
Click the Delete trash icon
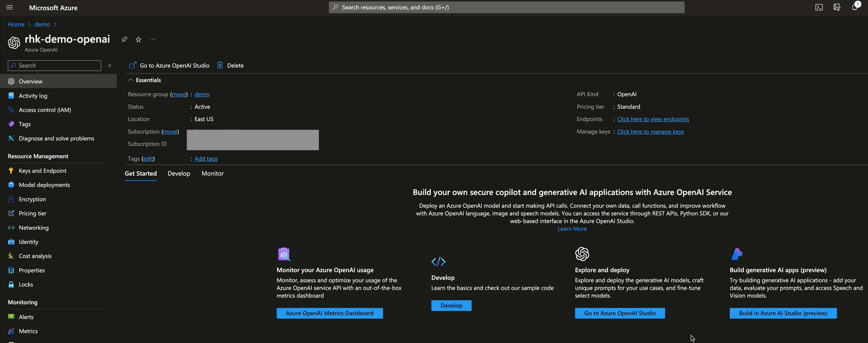tap(220, 65)
